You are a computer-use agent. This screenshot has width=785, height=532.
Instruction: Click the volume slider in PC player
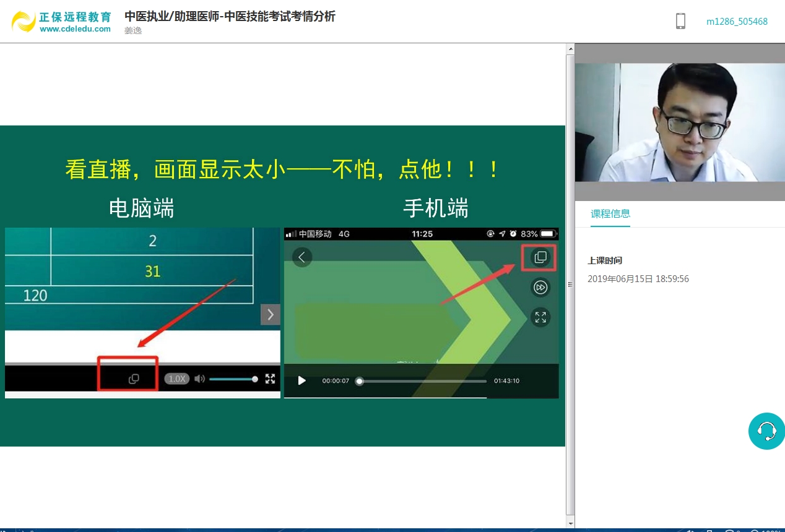(x=233, y=379)
